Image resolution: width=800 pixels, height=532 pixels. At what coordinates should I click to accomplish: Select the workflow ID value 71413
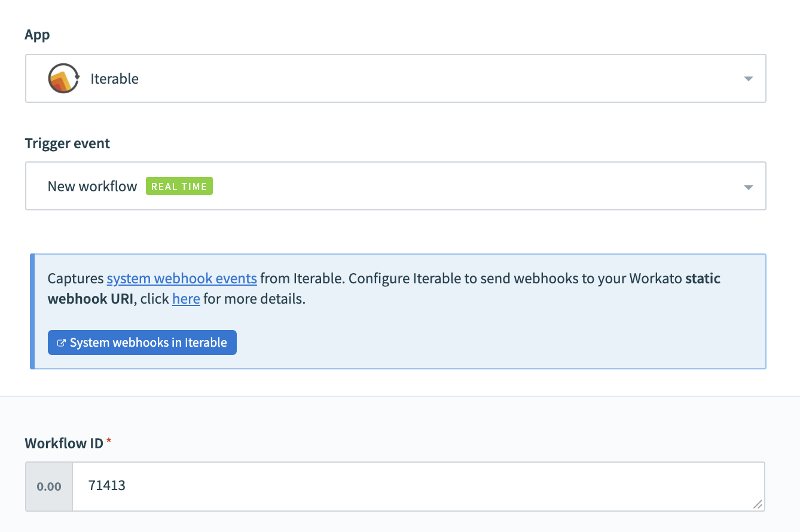106,486
